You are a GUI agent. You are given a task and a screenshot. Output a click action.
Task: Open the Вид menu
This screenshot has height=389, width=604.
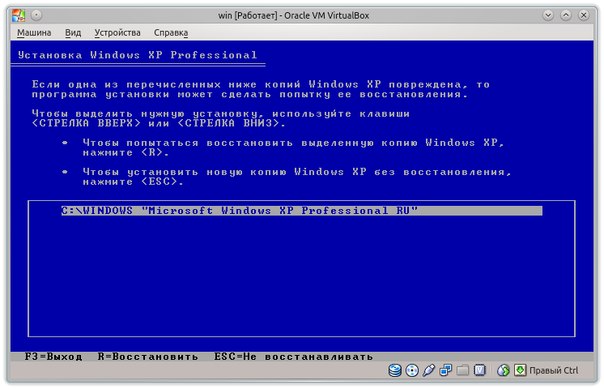click(73, 33)
